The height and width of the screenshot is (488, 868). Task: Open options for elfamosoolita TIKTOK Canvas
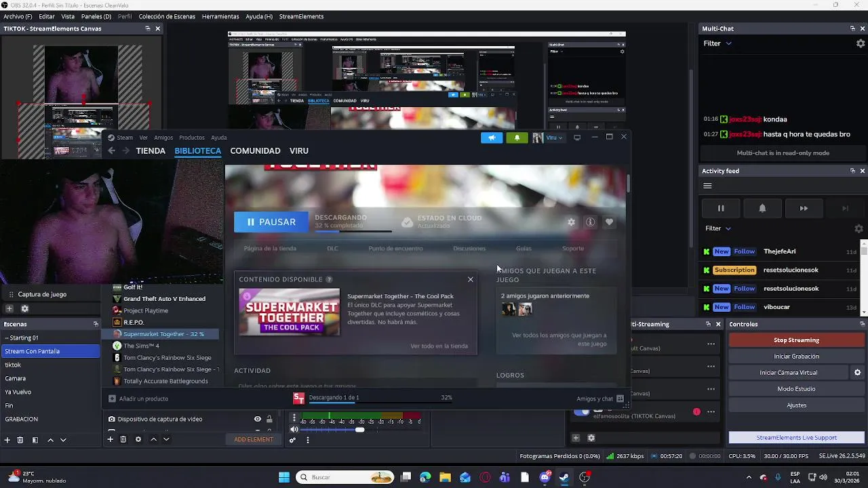coord(711,411)
